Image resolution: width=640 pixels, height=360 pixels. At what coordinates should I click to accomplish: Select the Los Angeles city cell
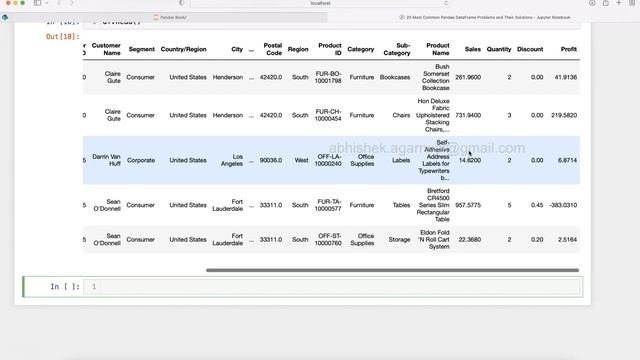[232, 160]
